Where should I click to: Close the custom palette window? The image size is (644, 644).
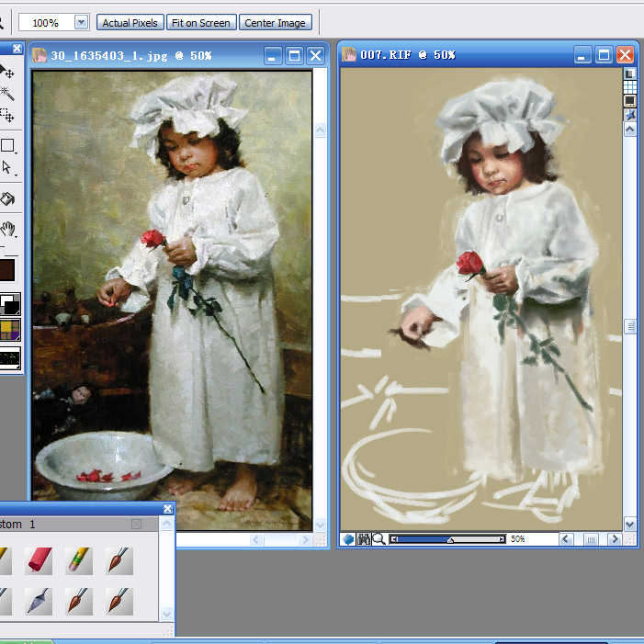(167, 509)
